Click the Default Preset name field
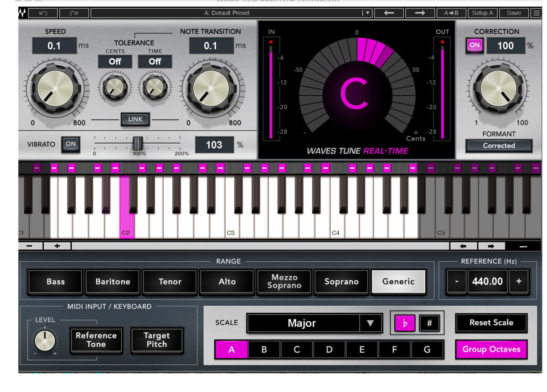547x392 pixels. point(227,13)
